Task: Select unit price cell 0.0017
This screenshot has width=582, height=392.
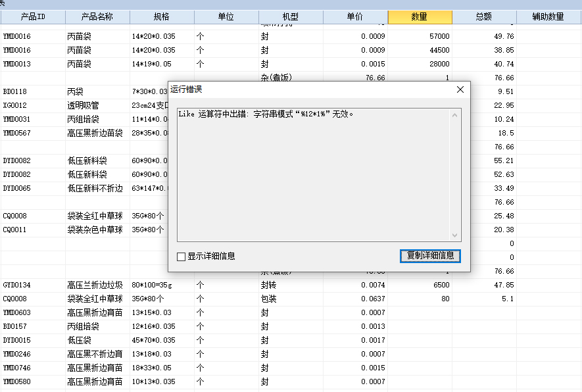Action: tap(355, 340)
